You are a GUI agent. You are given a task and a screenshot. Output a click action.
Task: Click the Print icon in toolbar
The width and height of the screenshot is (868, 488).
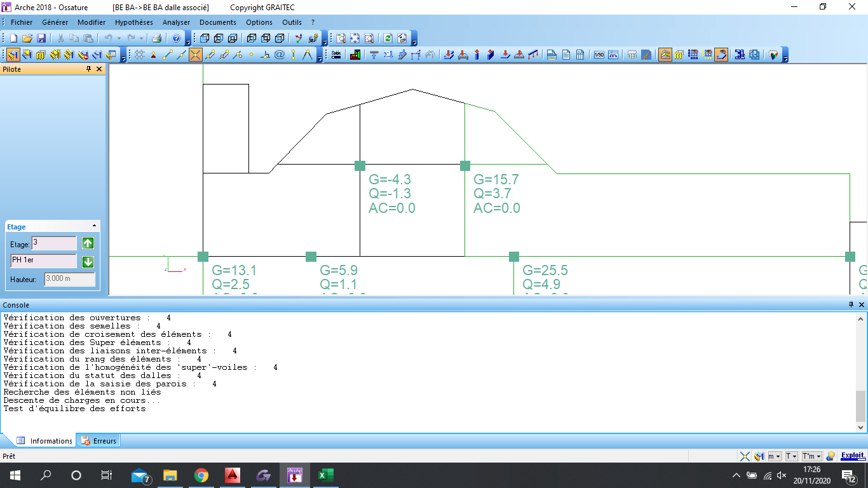(x=156, y=38)
